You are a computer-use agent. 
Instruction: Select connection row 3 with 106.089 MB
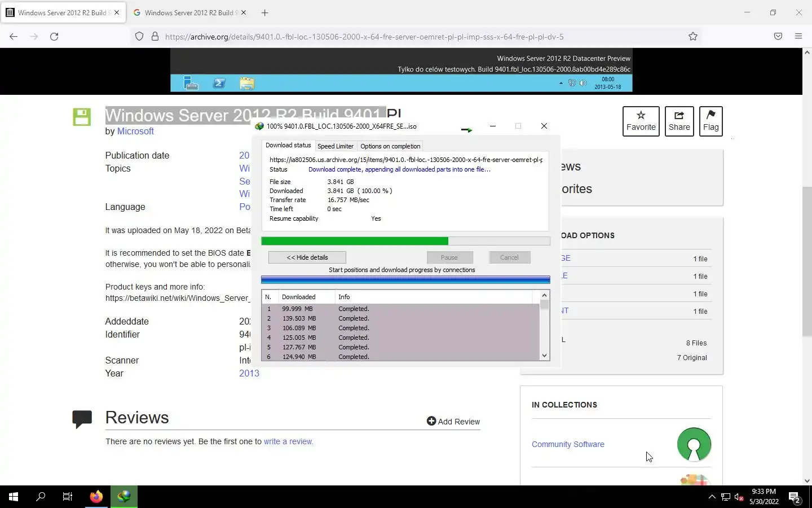click(400, 328)
